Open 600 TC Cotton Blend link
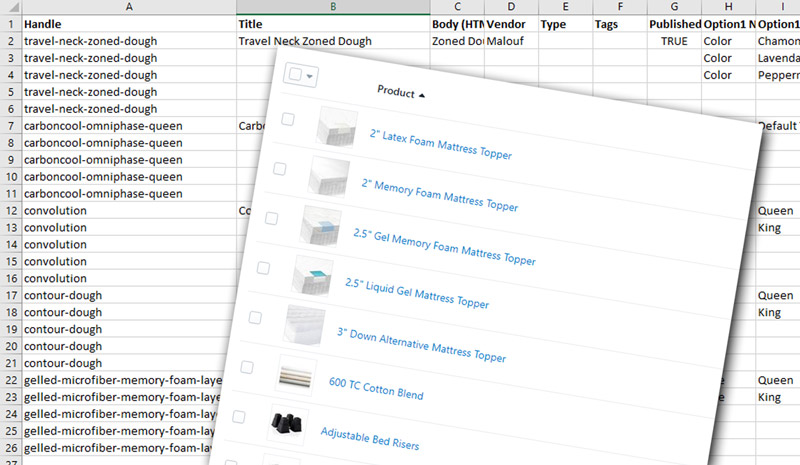Screen dimensions: 800x465 point(376,388)
